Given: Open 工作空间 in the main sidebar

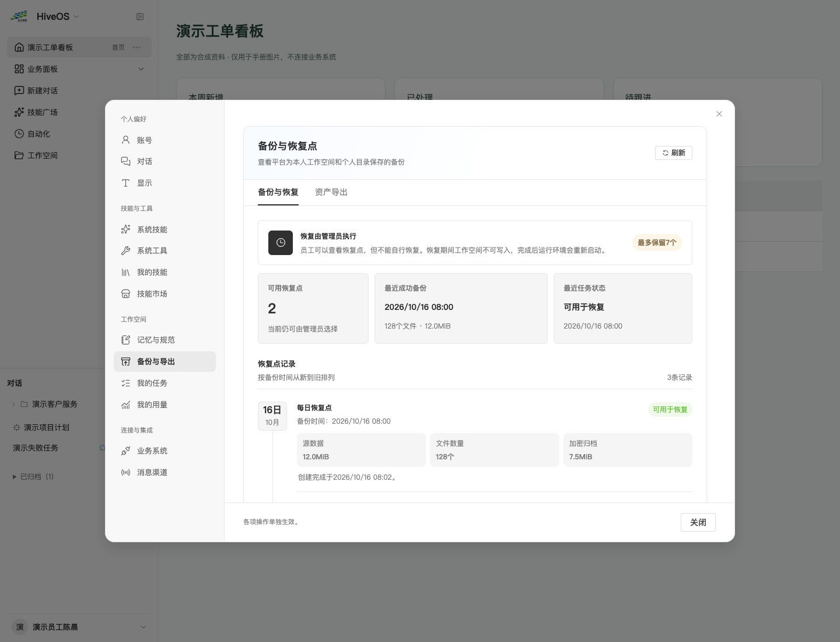Looking at the screenshot, I should coord(79,155).
